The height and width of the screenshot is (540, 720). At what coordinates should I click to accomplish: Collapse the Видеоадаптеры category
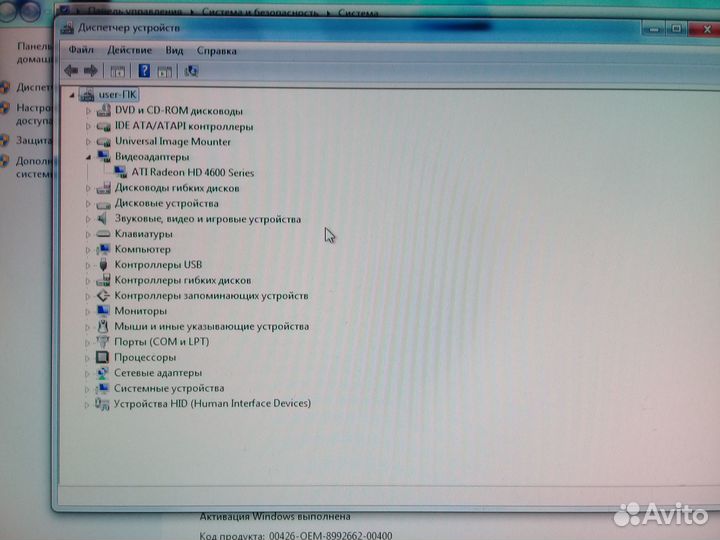[x=88, y=157]
